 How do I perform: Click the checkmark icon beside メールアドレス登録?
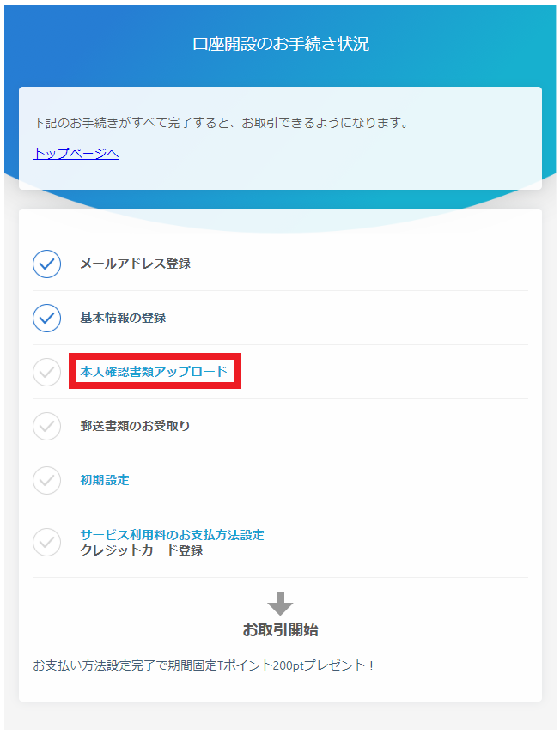coord(46,264)
